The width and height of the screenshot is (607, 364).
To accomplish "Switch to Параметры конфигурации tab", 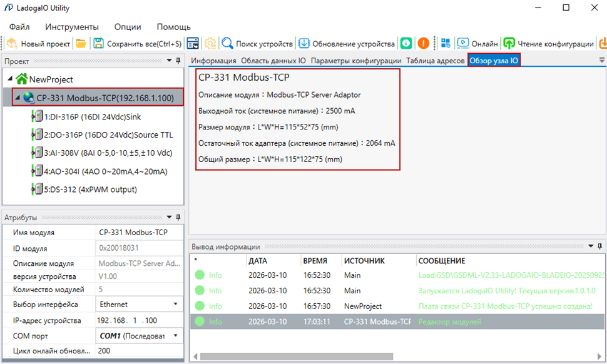I will tap(356, 61).
